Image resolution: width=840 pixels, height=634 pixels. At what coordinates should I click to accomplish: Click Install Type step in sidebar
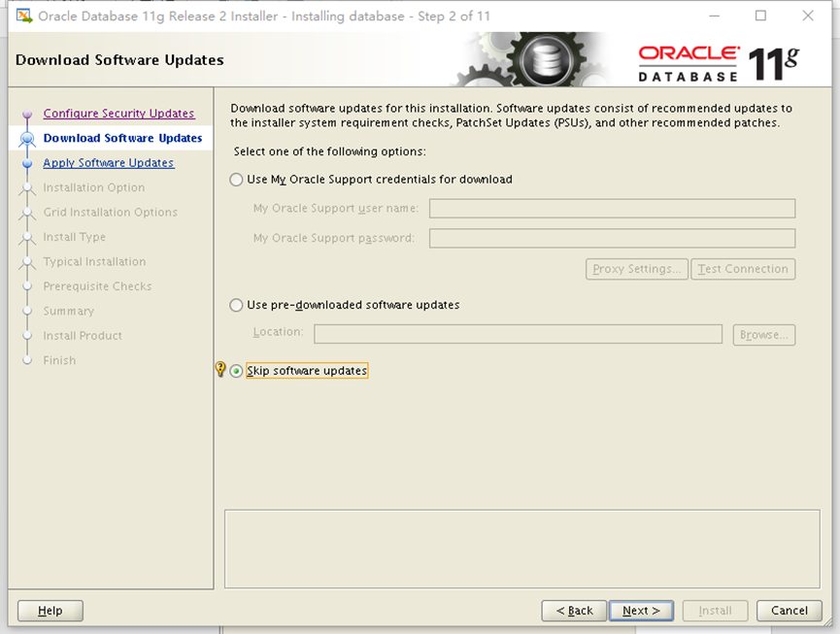(75, 237)
